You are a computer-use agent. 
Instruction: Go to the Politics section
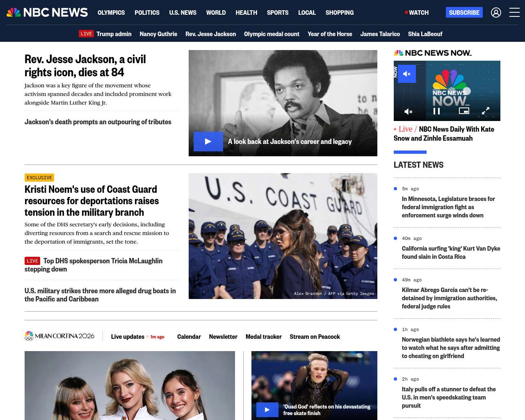pos(147,12)
